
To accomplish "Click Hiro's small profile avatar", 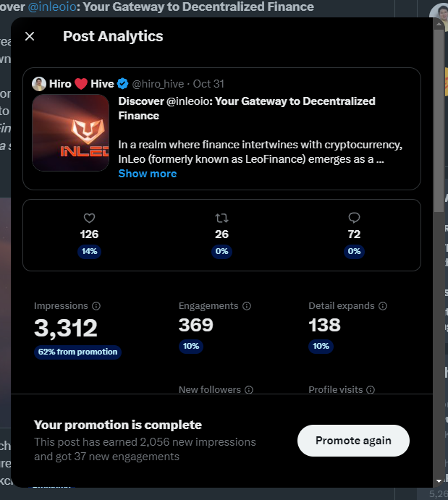I will 39,84.
